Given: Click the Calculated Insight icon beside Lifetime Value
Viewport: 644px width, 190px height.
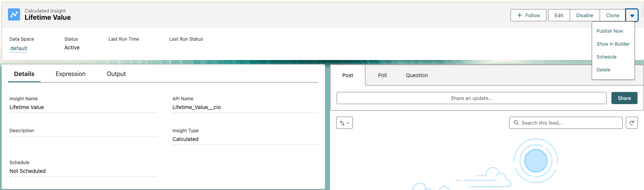Looking at the screenshot, I should click(14, 14).
